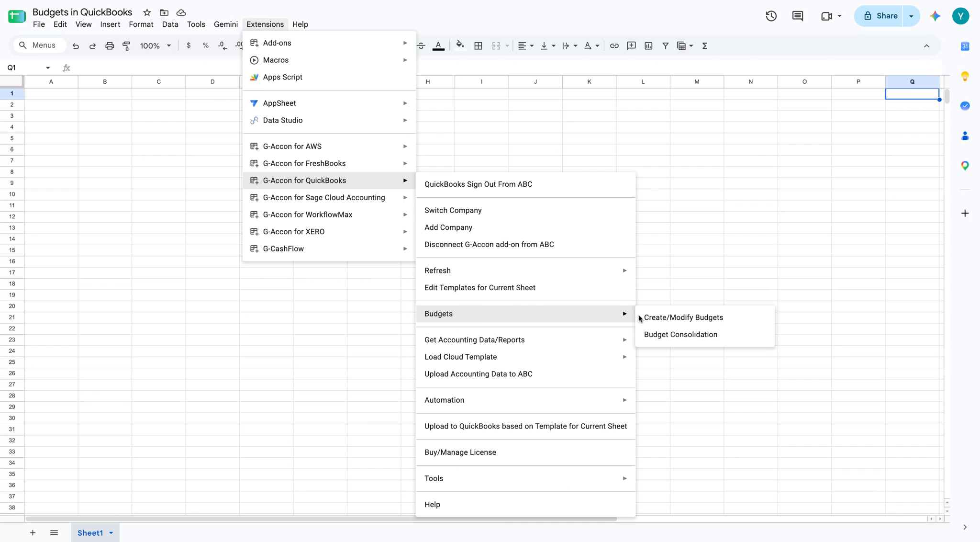
Task: Pick a text color
Action: click(x=438, y=46)
